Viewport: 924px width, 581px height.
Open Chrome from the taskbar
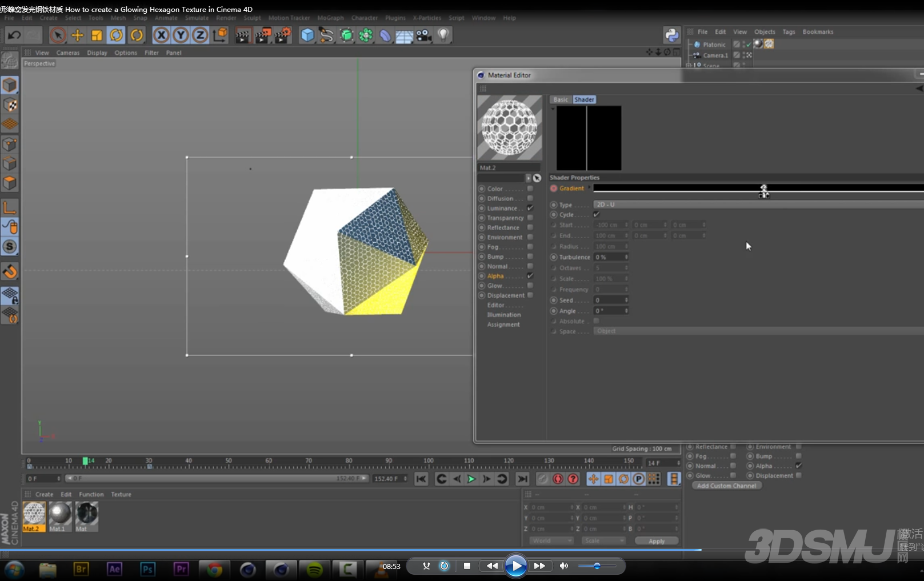(x=215, y=570)
